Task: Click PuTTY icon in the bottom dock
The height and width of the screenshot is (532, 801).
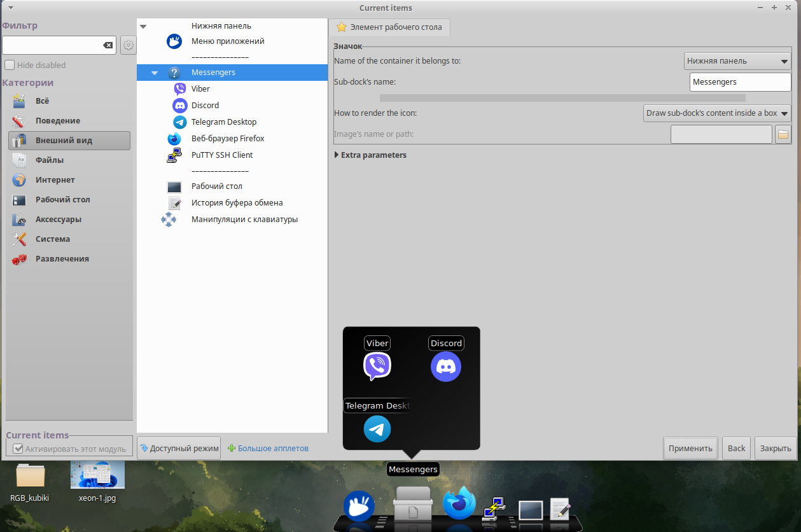Action: pyautogui.click(x=495, y=508)
